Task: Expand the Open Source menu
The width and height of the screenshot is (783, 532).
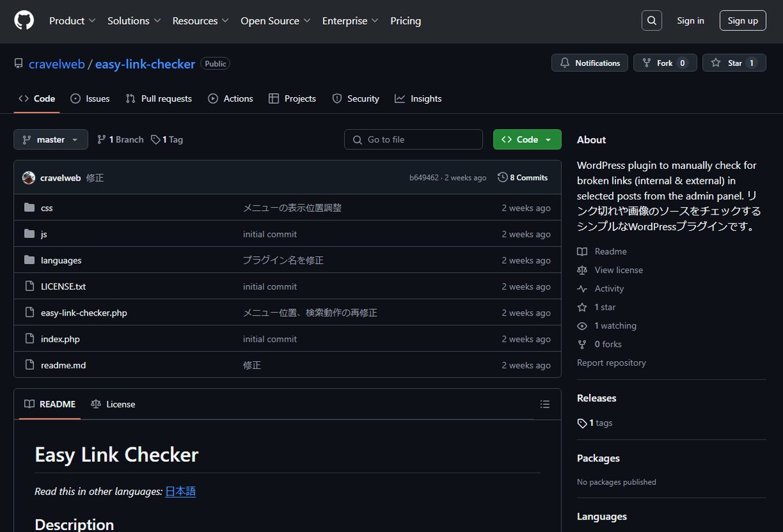Action: tap(275, 21)
